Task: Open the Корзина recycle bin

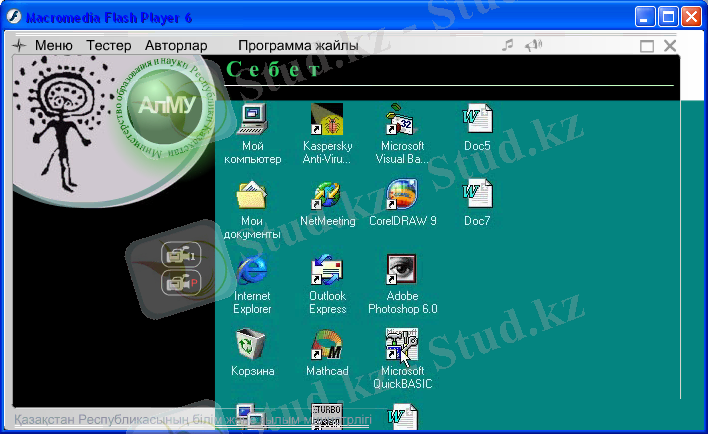Action: point(252,346)
